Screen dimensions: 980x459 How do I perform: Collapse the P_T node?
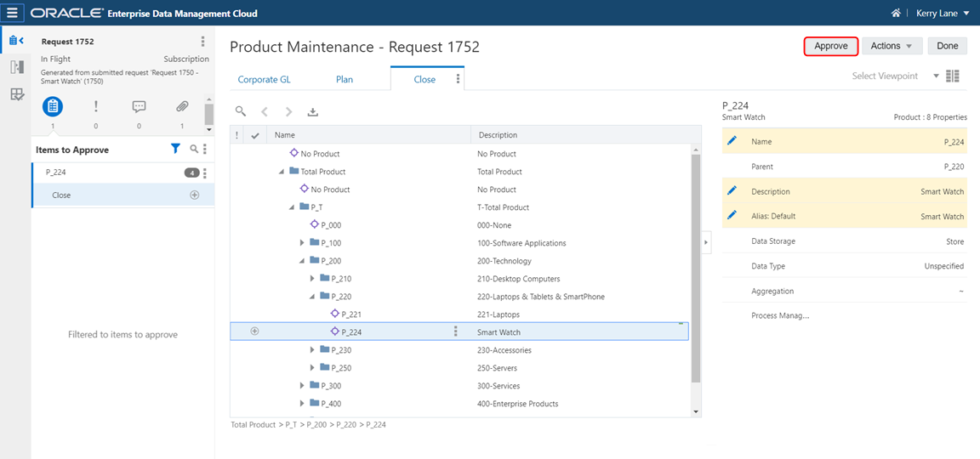(293, 207)
